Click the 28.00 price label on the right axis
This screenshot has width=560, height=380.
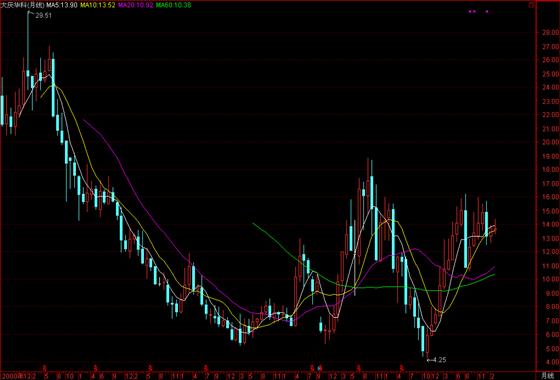550,32
